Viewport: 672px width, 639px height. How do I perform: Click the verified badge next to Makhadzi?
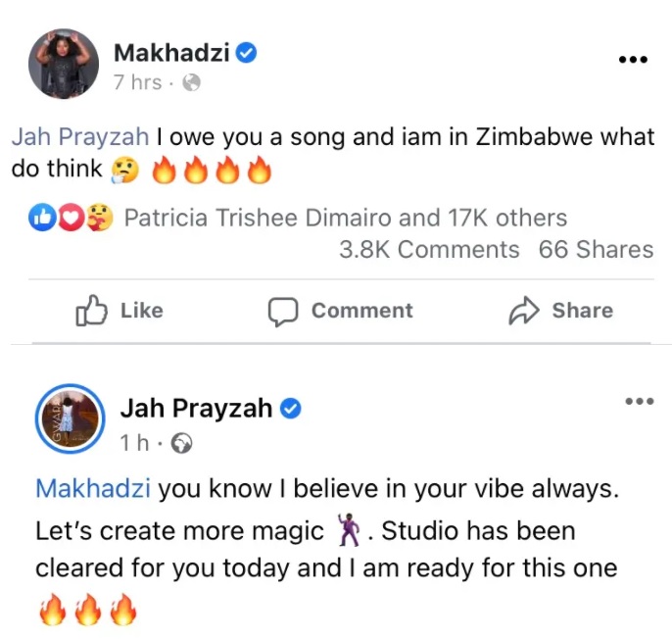pos(247,53)
